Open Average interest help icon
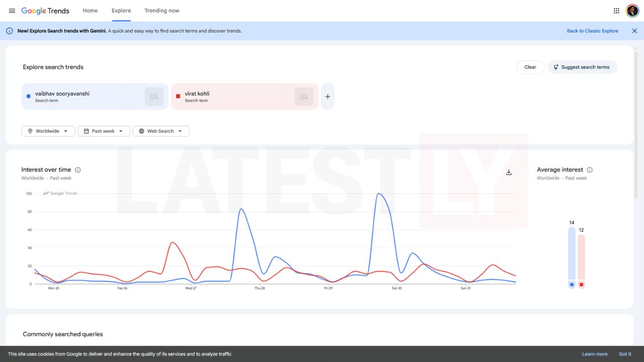The image size is (644, 362). 590,170
